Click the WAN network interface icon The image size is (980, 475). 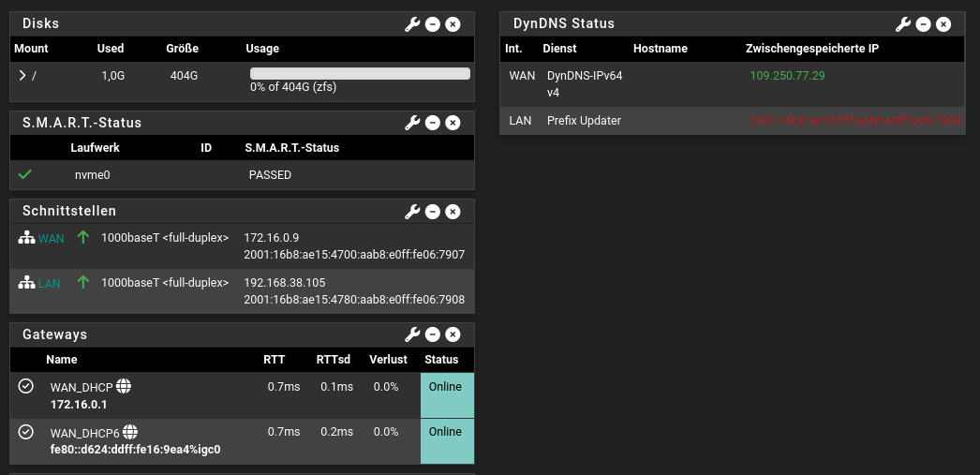pos(26,238)
